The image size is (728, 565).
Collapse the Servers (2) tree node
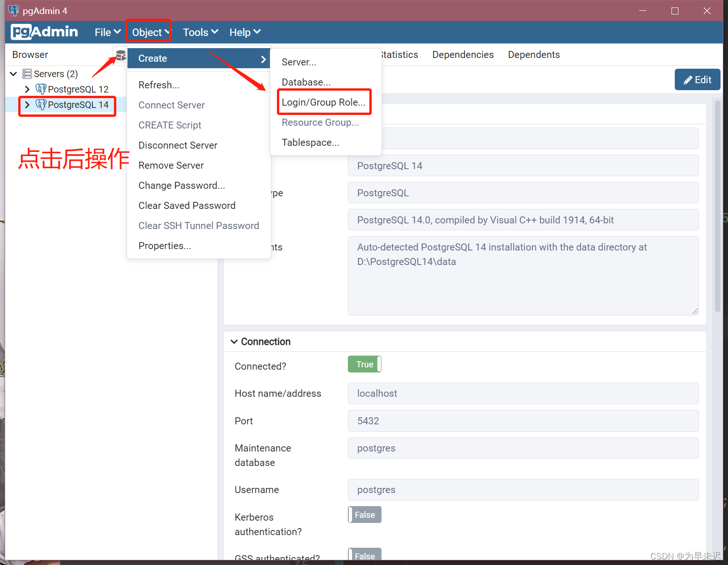[x=14, y=74]
